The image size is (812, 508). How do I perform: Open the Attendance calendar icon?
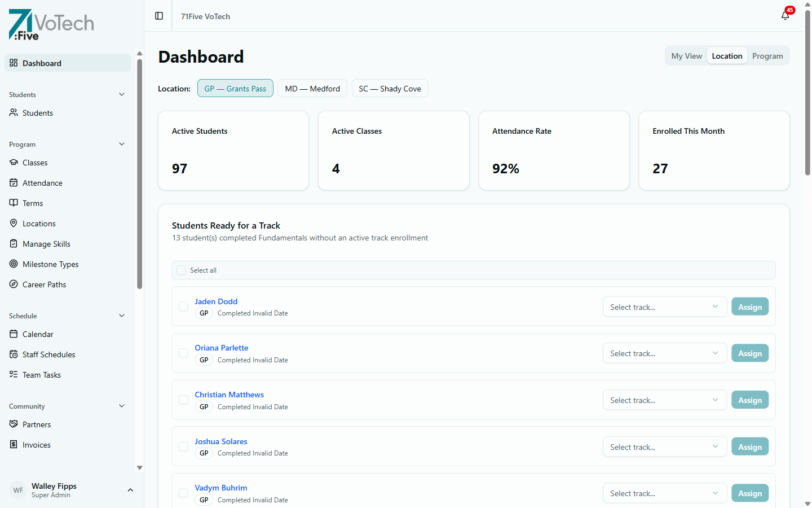click(13, 182)
